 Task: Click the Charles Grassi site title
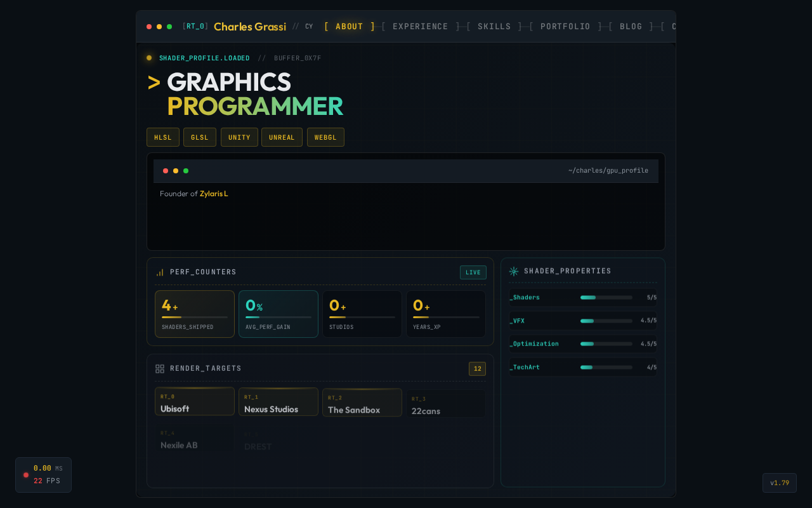tap(249, 27)
